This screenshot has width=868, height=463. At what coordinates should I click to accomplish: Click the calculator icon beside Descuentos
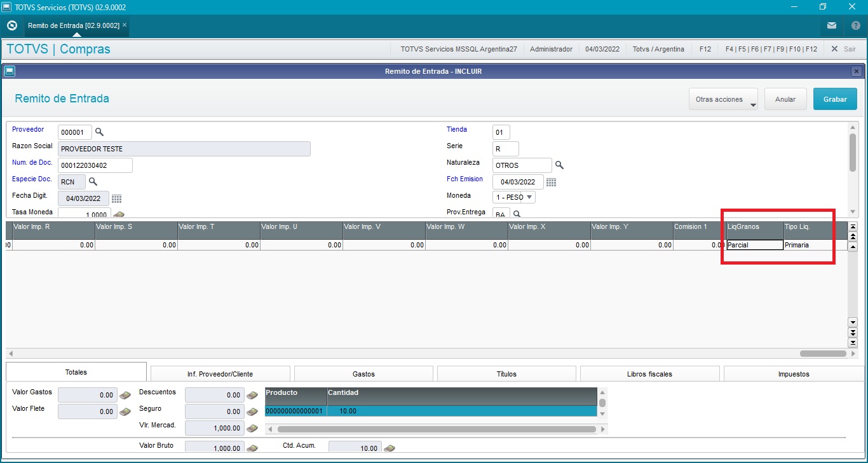tap(252, 396)
